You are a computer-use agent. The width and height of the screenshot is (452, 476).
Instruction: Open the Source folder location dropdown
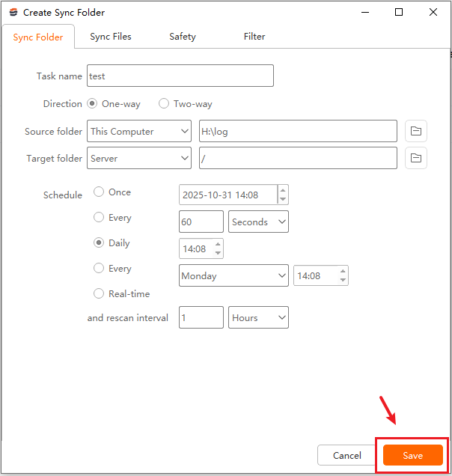click(139, 132)
